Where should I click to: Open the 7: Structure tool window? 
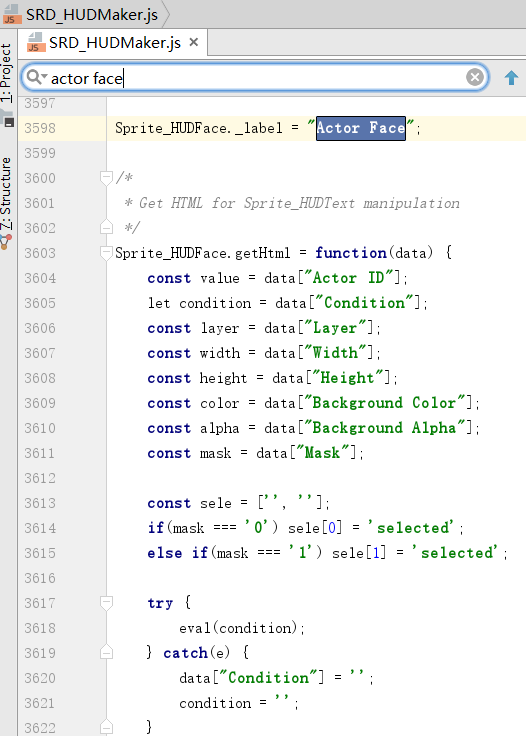click(6, 194)
